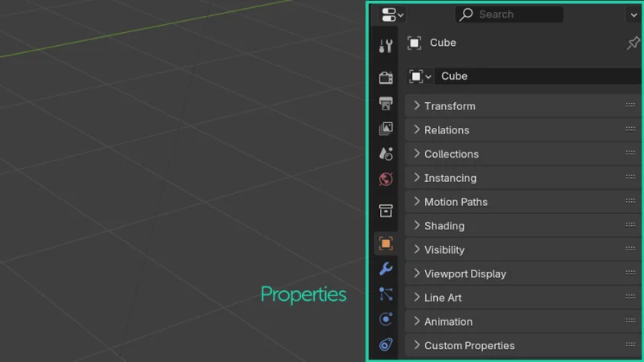Open the Object Constraints tab
The width and height of the screenshot is (644, 362).
coord(386,344)
